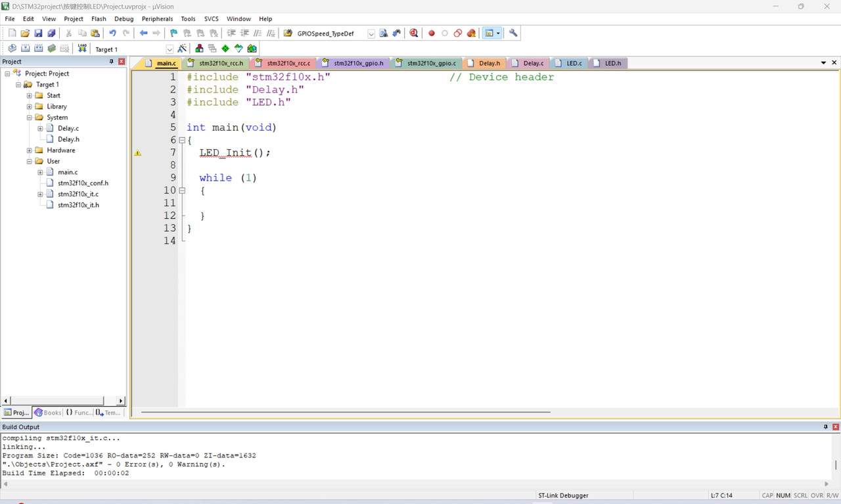Show the Books panel tab
Image resolution: width=841 pixels, height=504 pixels.
click(x=47, y=413)
